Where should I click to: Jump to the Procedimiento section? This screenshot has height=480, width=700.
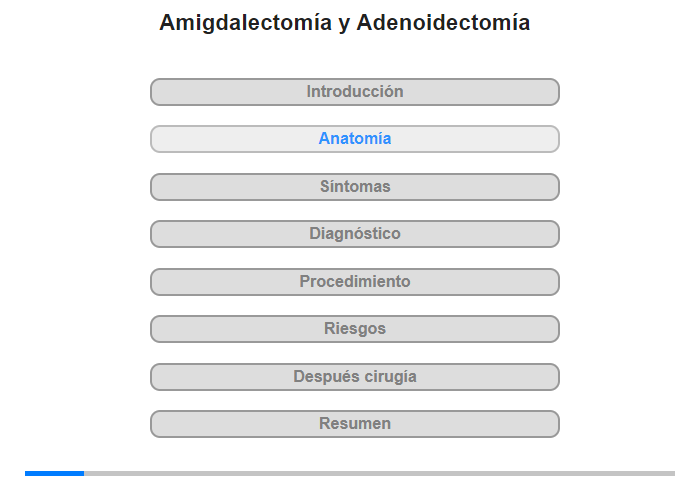tap(355, 282)
